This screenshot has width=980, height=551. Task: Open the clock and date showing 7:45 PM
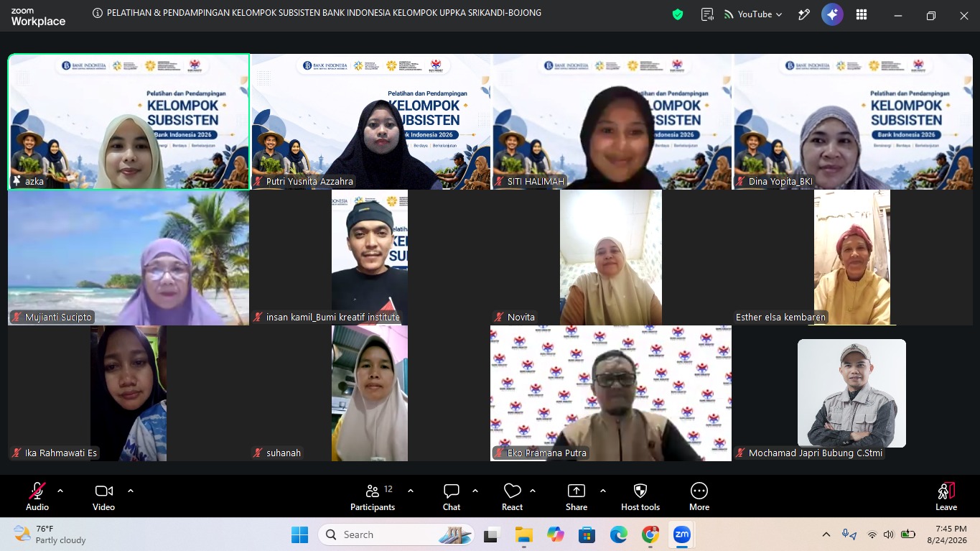click(946, 534)
